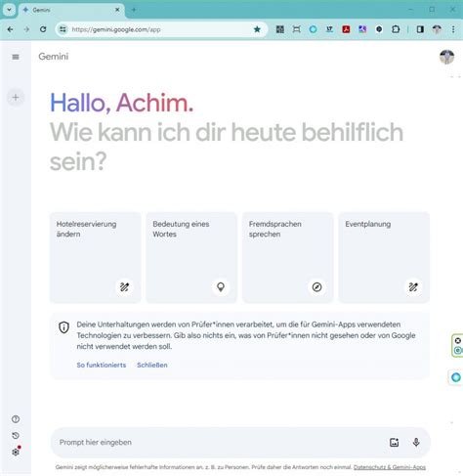Choose the Fremdsprachen sprechen suggestion card
The height and width of the screenshot is (476, 463).
pyautogui.click(x=288, y=257)
